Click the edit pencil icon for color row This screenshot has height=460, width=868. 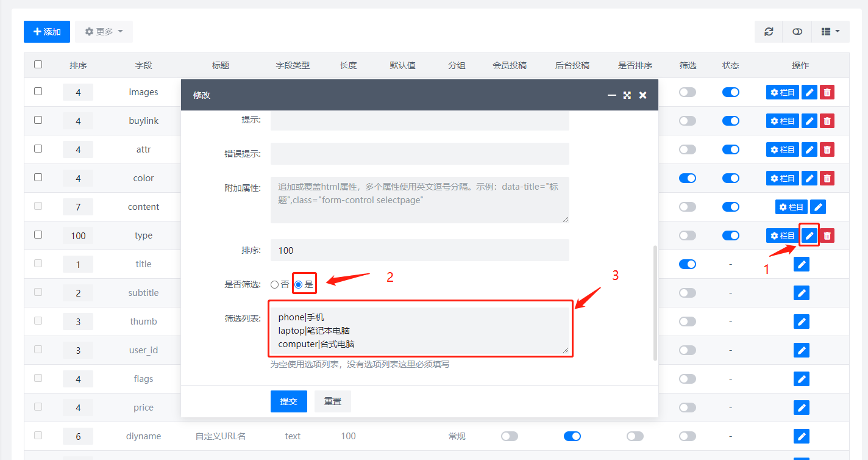click(809, 178)
